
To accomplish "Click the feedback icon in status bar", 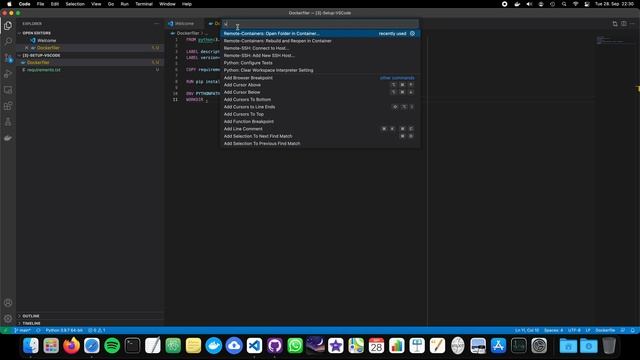I will (x=622, y=330).
